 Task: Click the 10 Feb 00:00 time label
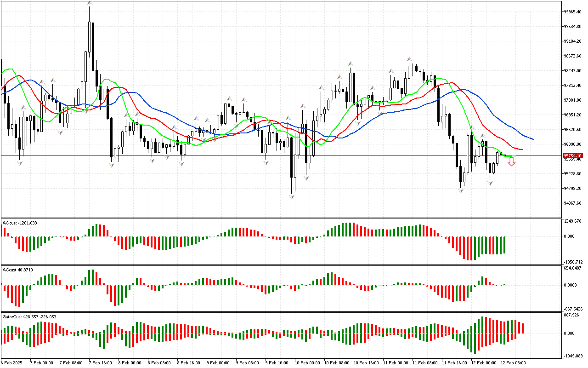coord(307,363)
